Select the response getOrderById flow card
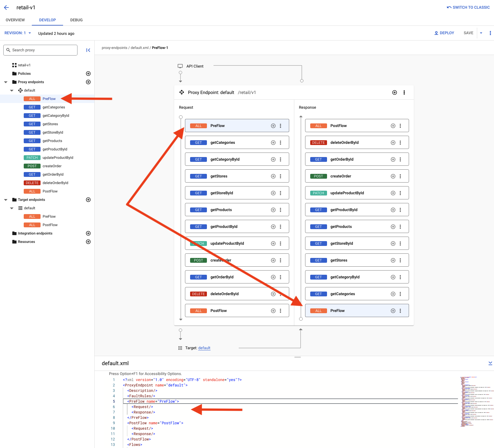Viewport: 494px width, 448px height. tap(357, 159)
